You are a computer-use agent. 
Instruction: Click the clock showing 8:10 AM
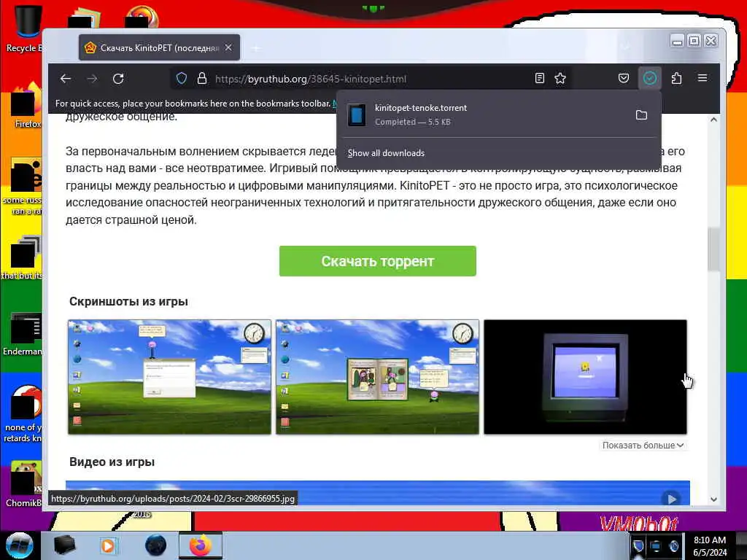[x=710, y=545]
